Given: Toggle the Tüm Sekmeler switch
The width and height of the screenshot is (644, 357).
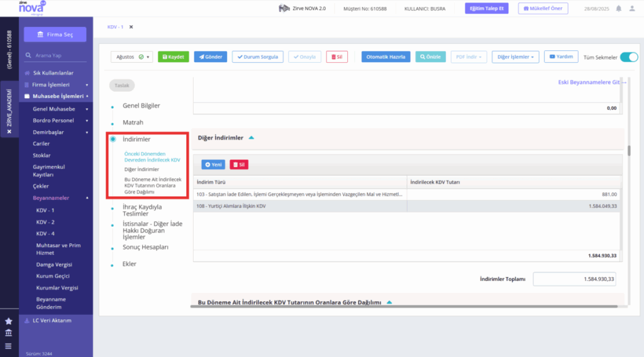Looking at the screenshot, I should [x=629, y=57].
